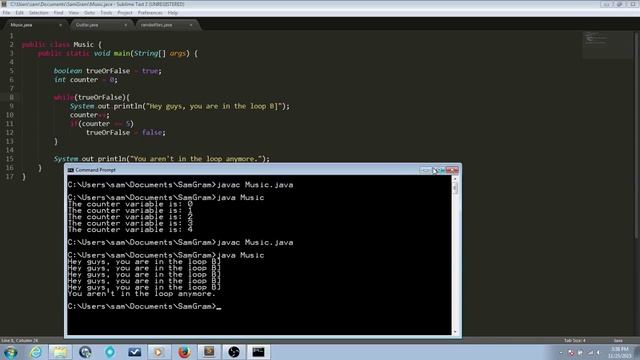Click the Command Prompt input cursor line
Viewport: 640px width, 360px height.
[x=144, y=307]
